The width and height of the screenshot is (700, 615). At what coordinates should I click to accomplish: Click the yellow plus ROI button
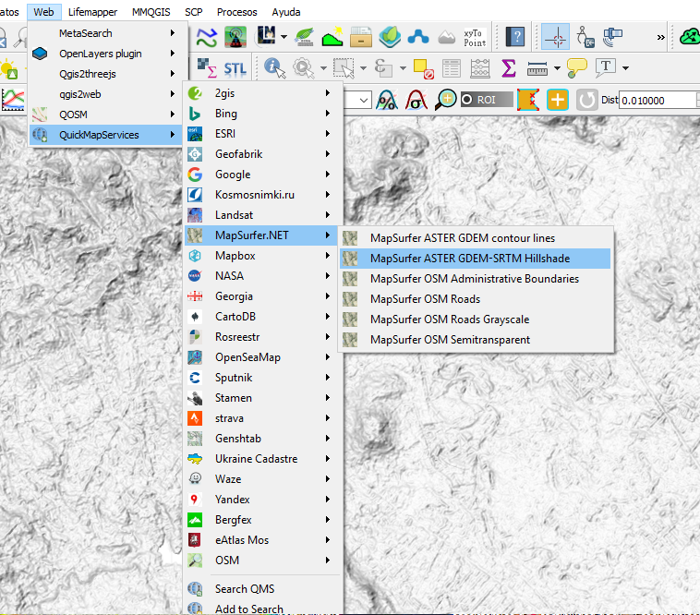click(x=557, y=100)
